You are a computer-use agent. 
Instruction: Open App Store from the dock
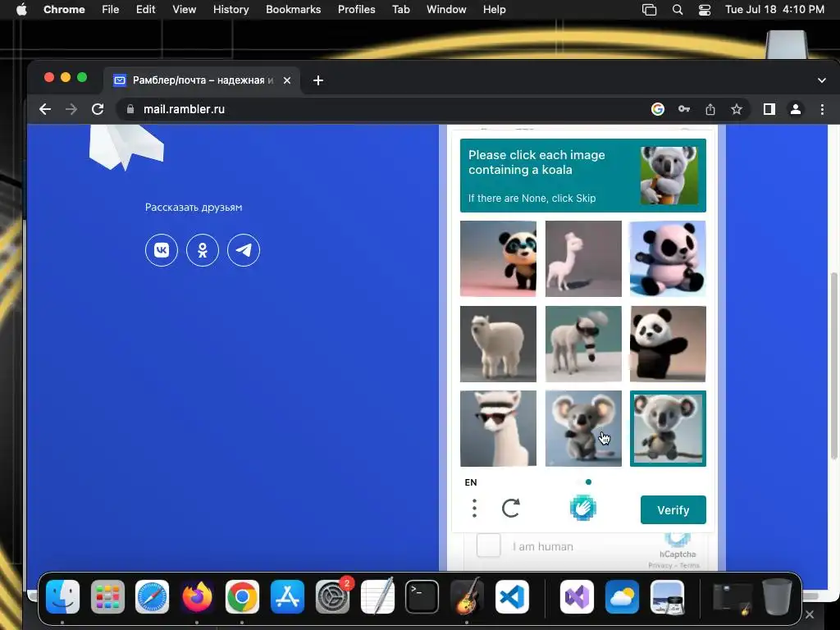[287, 597]
